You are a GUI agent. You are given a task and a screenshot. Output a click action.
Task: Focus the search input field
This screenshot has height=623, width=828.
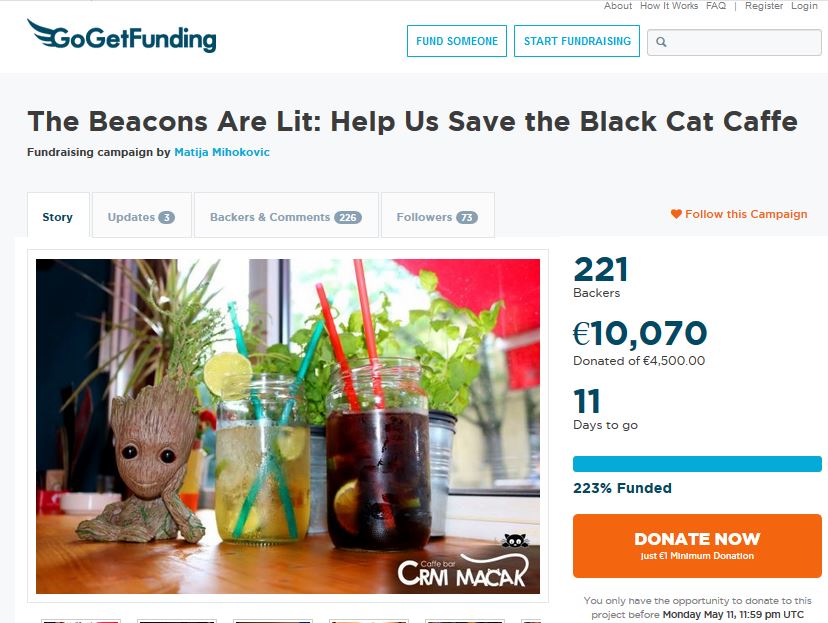(x=735, y=42)
